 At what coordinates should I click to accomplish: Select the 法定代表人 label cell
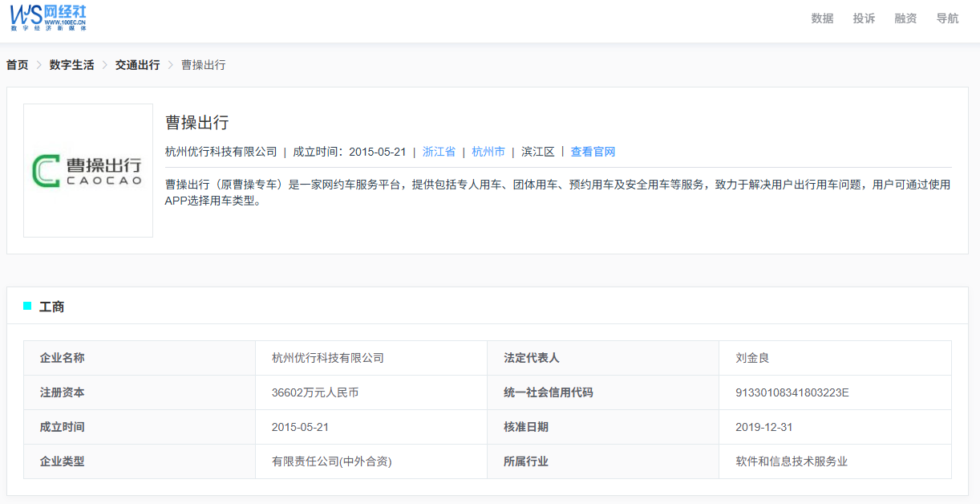[x=603, y=358]
